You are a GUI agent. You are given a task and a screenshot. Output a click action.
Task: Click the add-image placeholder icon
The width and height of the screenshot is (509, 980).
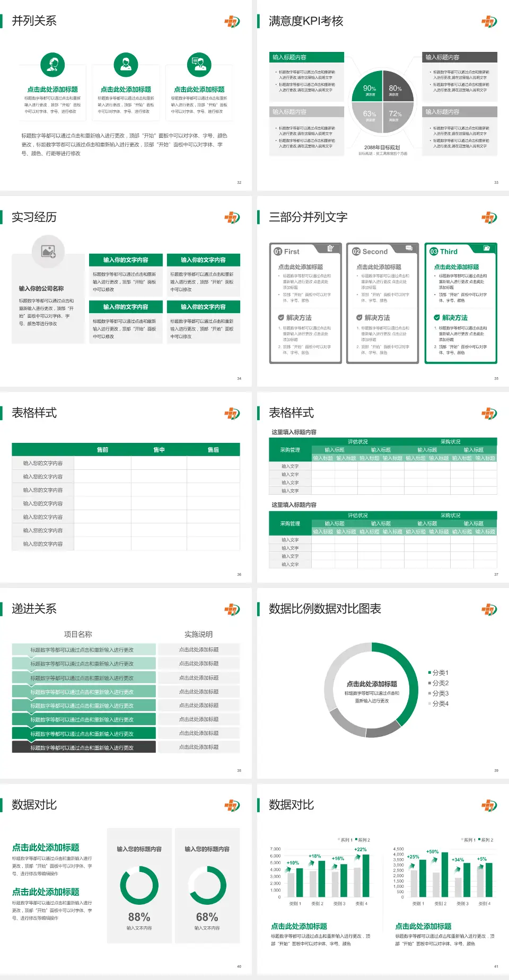point(48,252)
